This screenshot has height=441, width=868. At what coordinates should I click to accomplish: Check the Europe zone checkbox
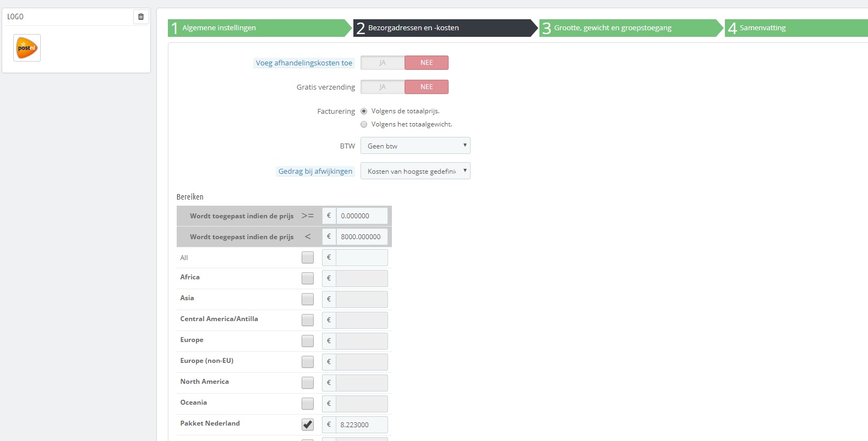(308, 341)
